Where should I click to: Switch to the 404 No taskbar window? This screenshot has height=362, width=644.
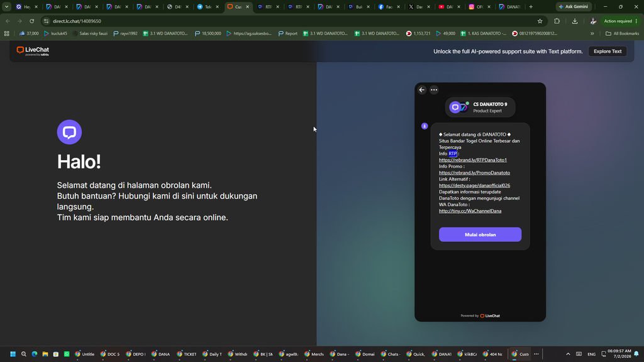[x=493, y=354]
